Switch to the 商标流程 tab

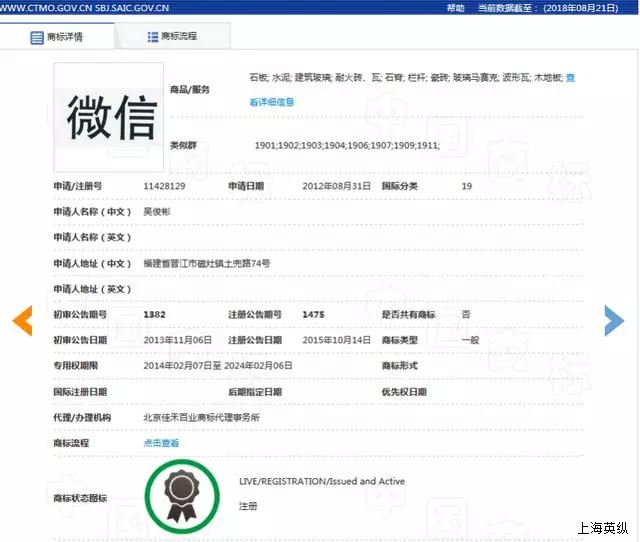tap(173, 36)
